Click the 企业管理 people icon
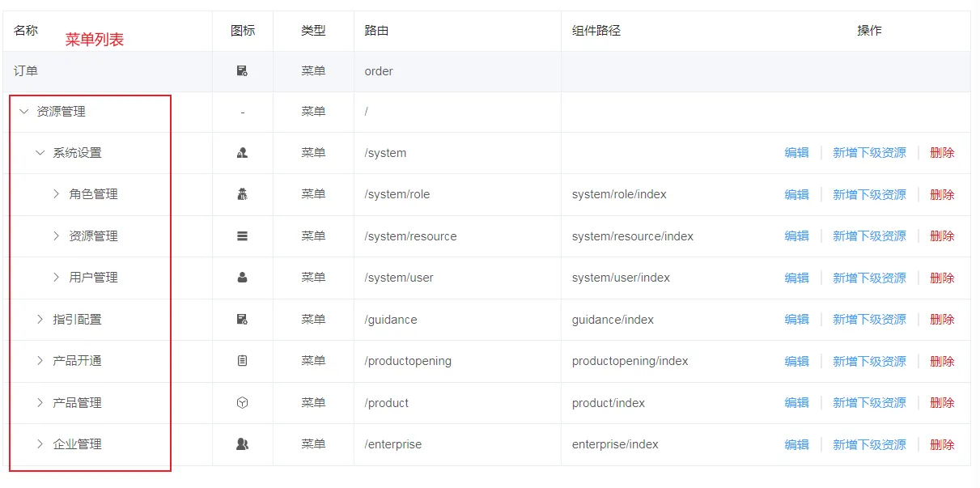 242,444
